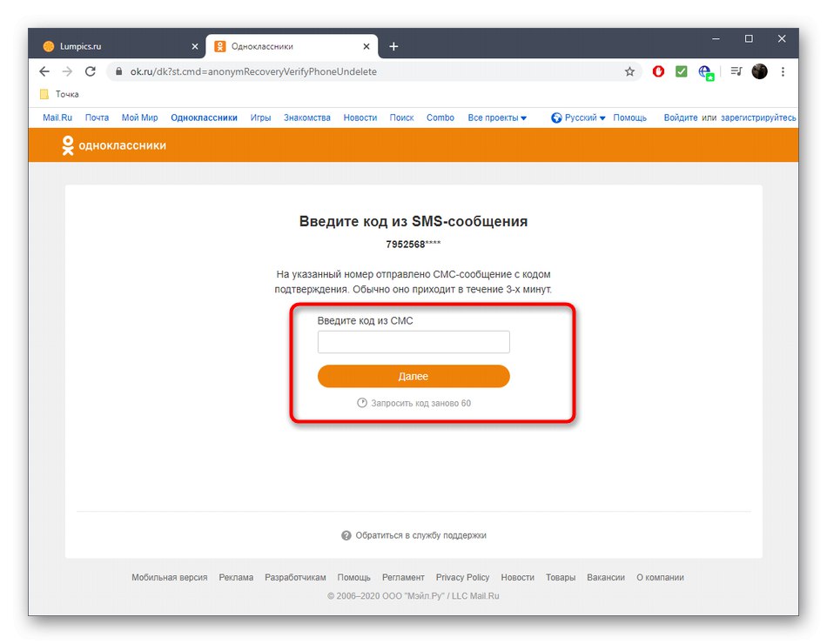
Task: Click the Одноклассники logo in orange header
Action: 114,145
